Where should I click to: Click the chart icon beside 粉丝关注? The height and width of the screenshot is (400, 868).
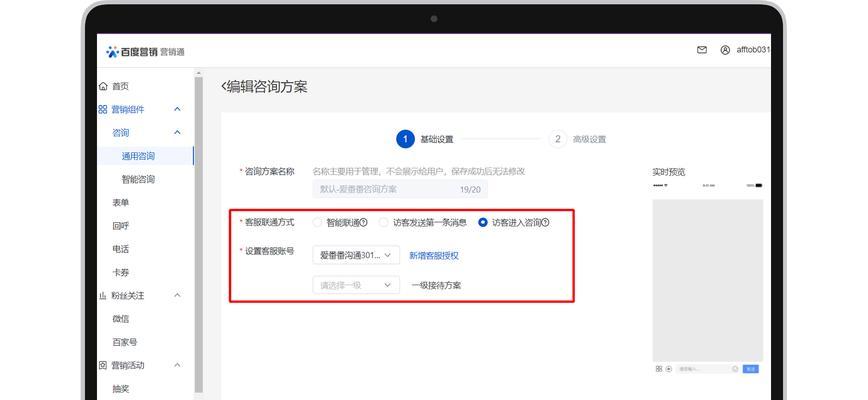point(103,296)
